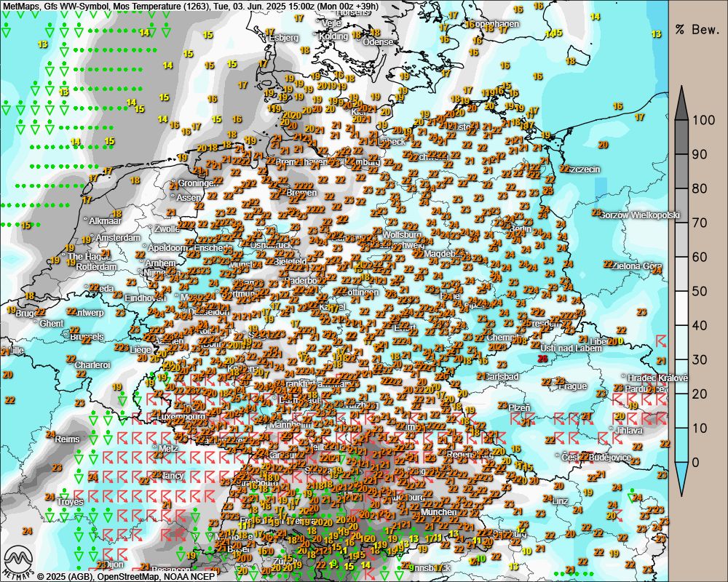Click the Groningen city label
This screenshot has width=728, height=582.
[198, 183]
